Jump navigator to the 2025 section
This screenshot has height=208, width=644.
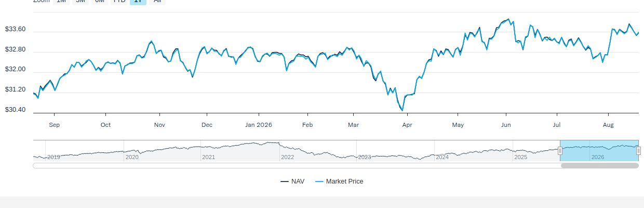(520, 157)
